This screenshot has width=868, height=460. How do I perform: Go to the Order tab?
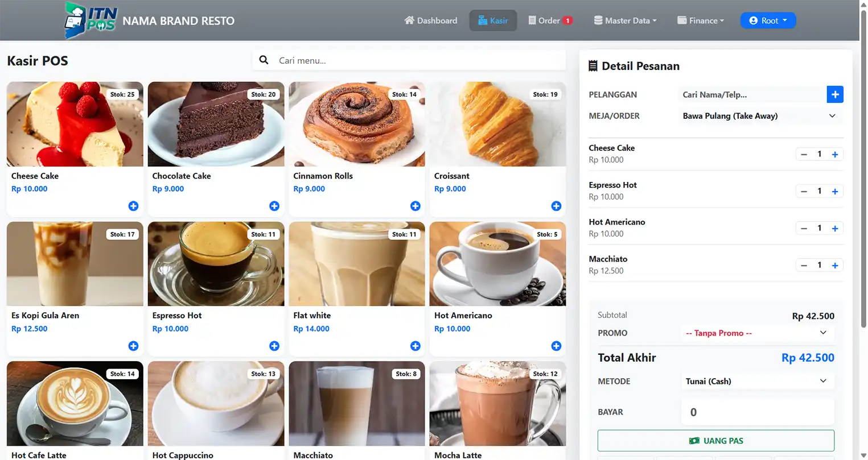[550, 20]
